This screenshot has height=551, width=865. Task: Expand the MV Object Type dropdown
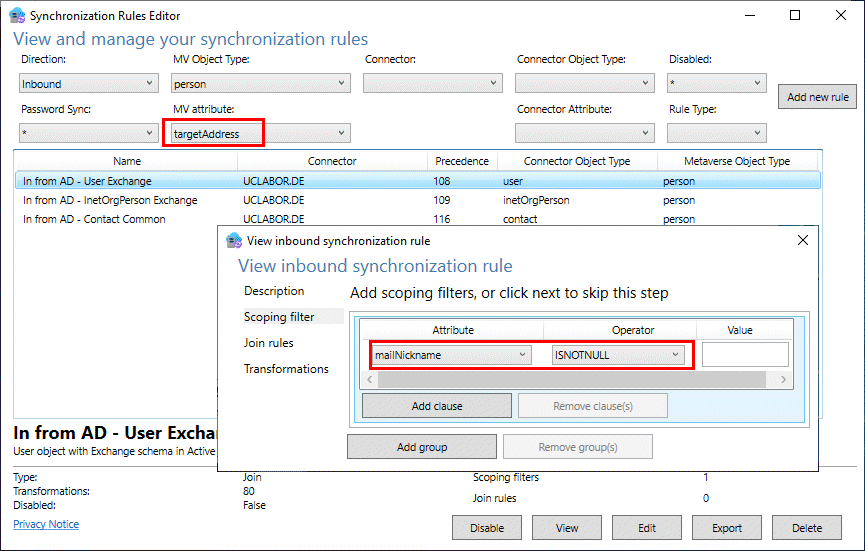pos(256,84)
